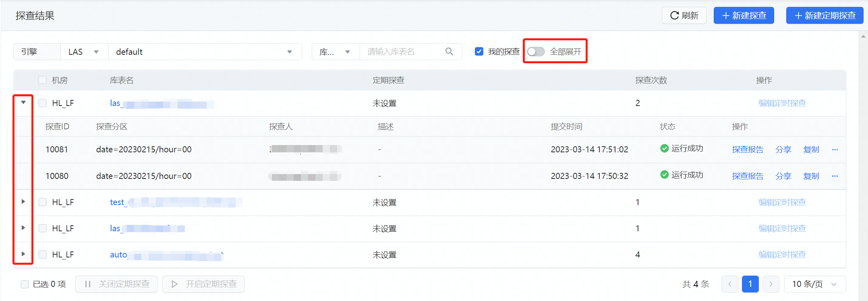
Task: Expand the test_ row
Action: [x=23, y=201]
